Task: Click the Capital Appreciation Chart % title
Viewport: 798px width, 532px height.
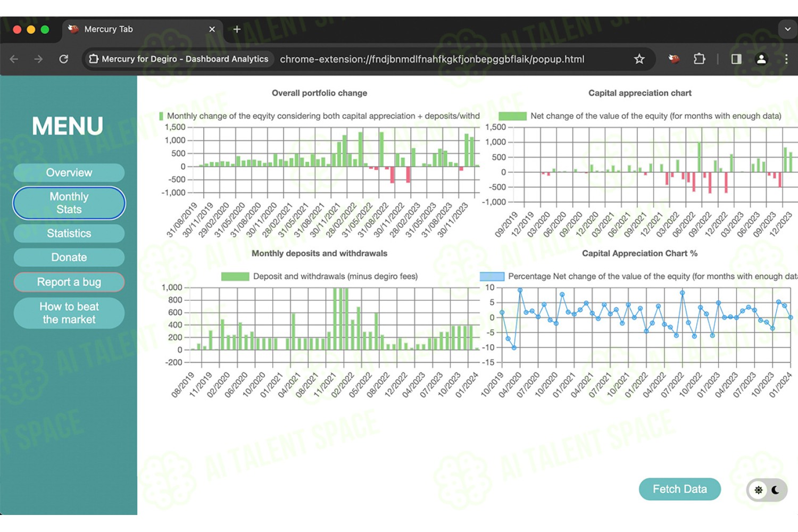Action: pos(639,253)
